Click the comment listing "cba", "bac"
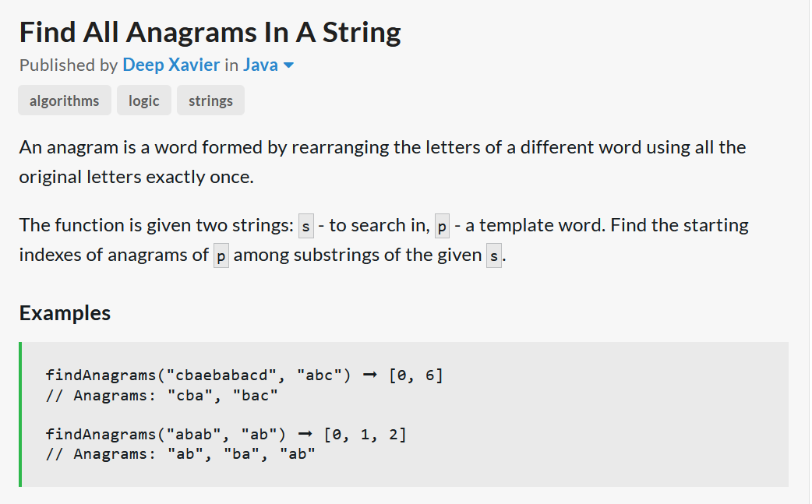The image size is (812, 504). 162,396
